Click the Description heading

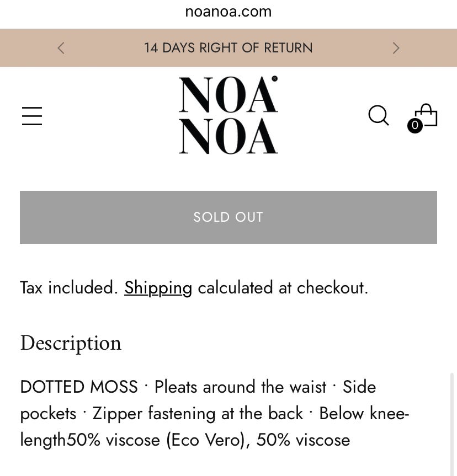point(71,343)
